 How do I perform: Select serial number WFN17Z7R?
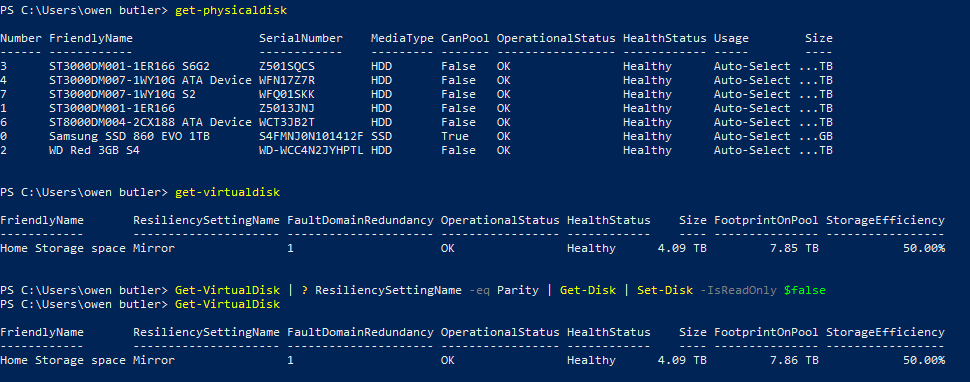coord(286,80)
